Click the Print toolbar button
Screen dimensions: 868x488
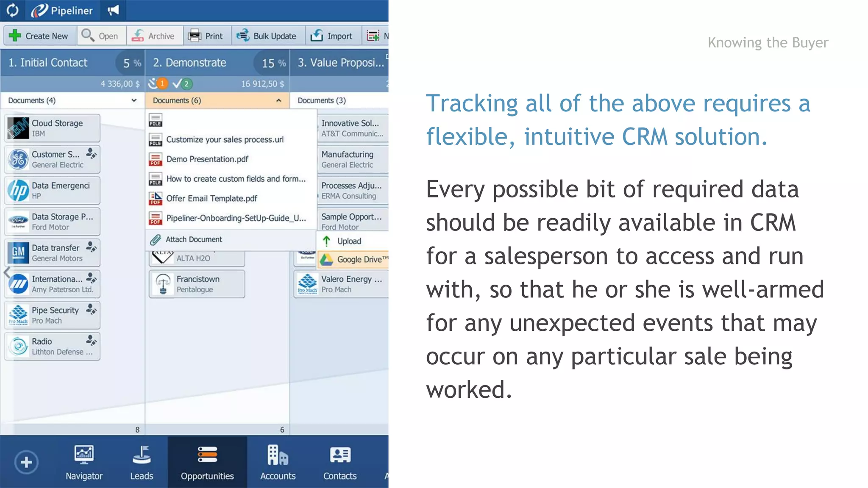pos(207,36)
